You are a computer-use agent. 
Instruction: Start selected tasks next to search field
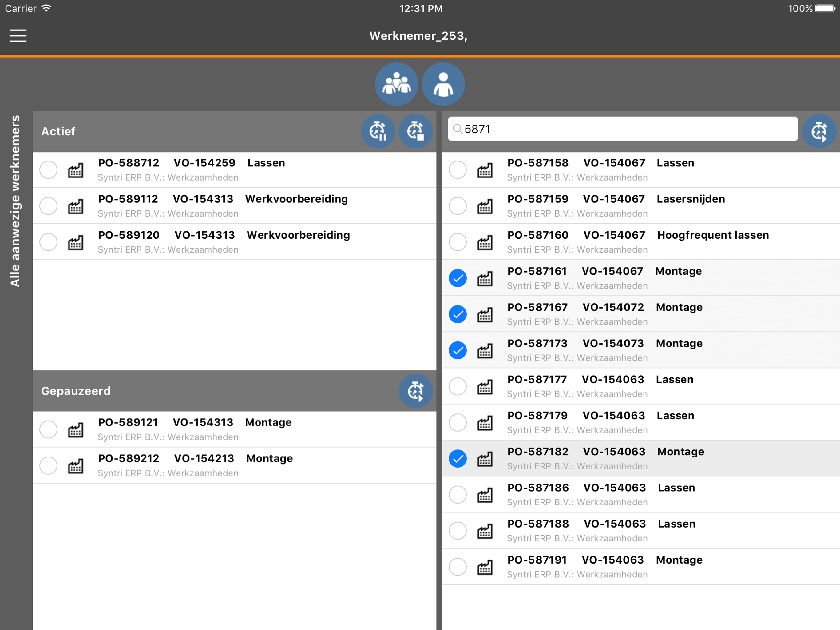819,131
